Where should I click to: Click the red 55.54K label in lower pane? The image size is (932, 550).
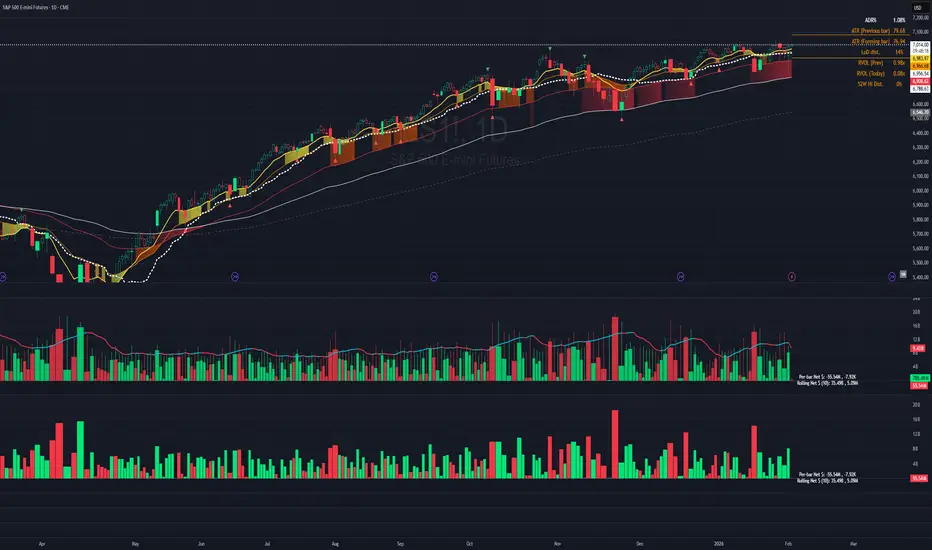coord(920,478)
